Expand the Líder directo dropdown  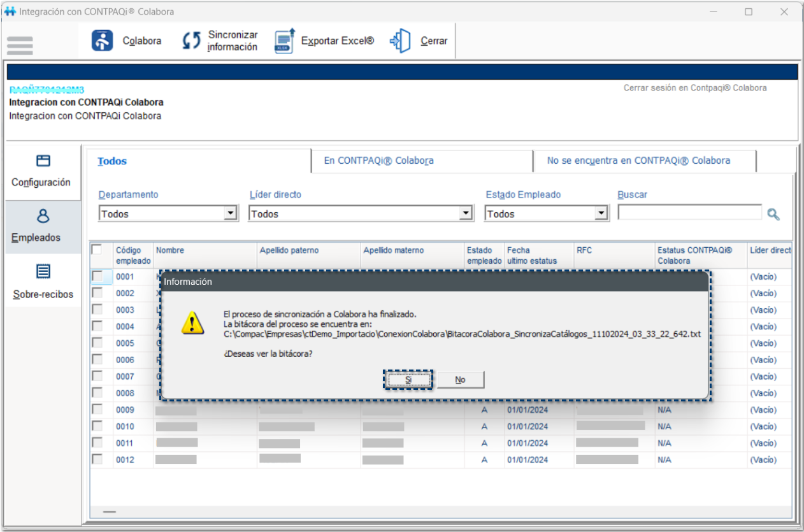pos(467,214)
